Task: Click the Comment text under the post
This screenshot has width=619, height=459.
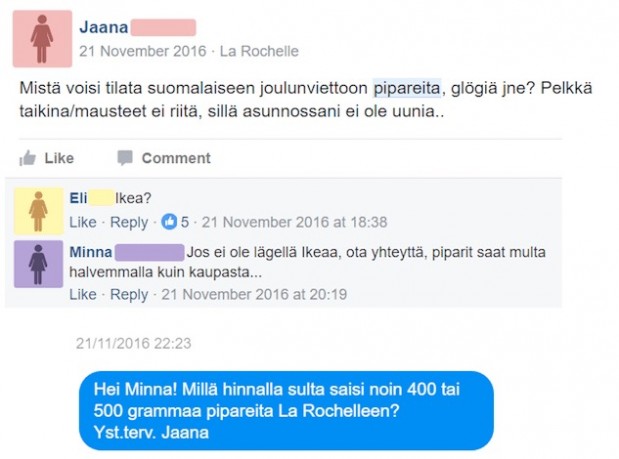Action: [176, 158]
